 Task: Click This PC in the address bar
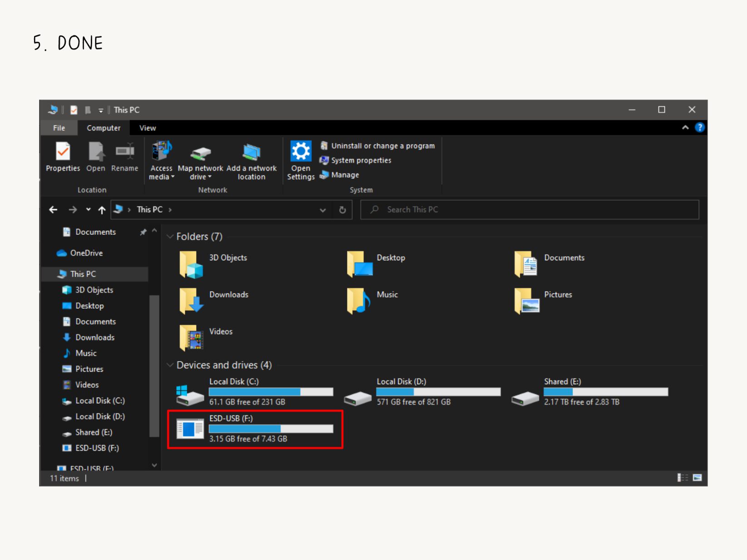[149, 209]
